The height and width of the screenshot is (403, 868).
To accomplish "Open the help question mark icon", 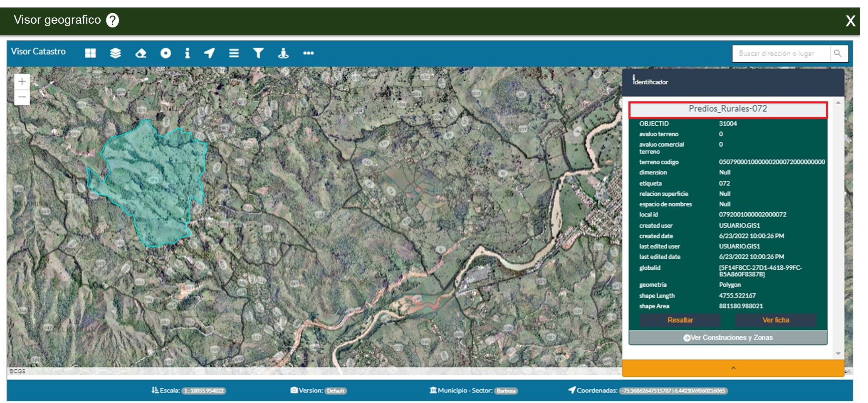I will 112,20.
